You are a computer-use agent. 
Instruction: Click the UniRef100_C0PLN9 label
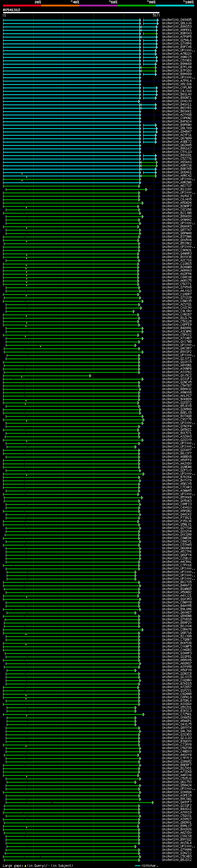pos(177,88)
